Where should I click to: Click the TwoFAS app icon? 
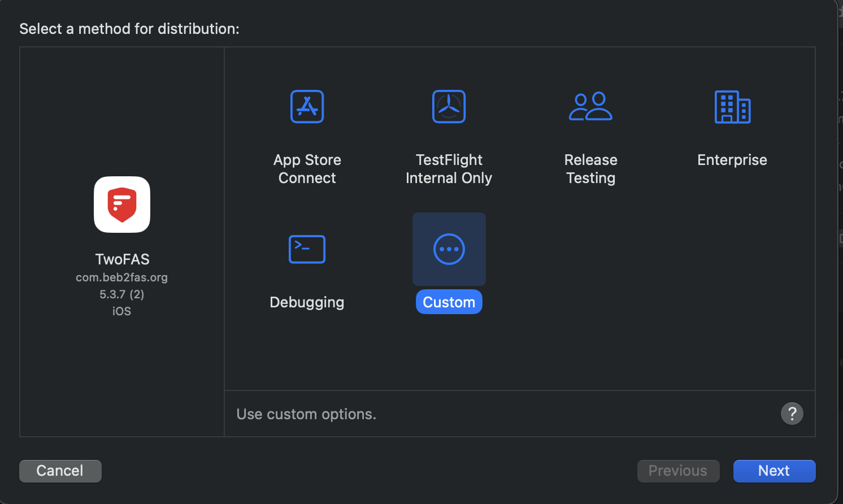(122, 205)
